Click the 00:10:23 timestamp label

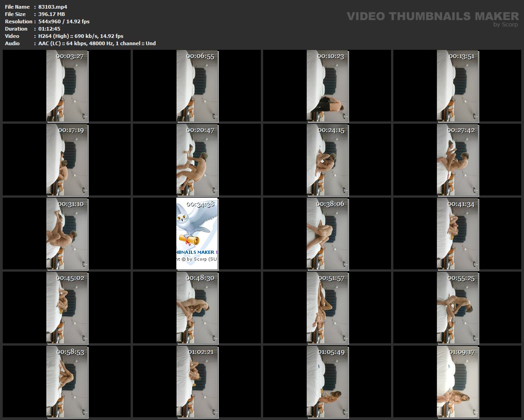330,56
